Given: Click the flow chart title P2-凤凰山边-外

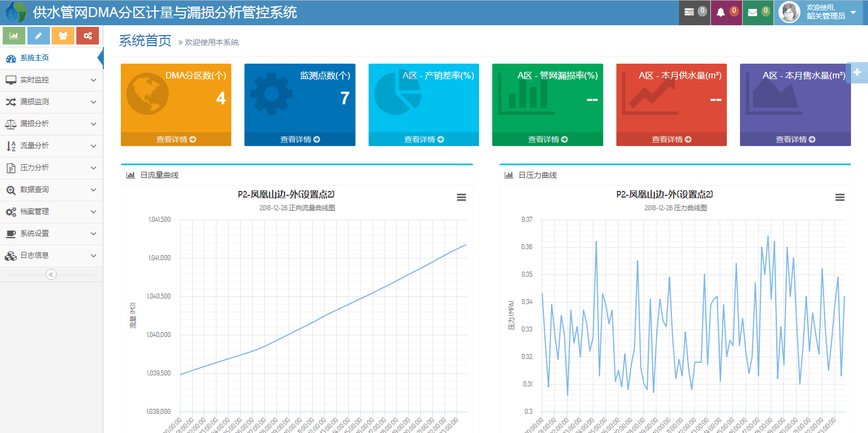Looking at the screenshot, I should point(286,194).
